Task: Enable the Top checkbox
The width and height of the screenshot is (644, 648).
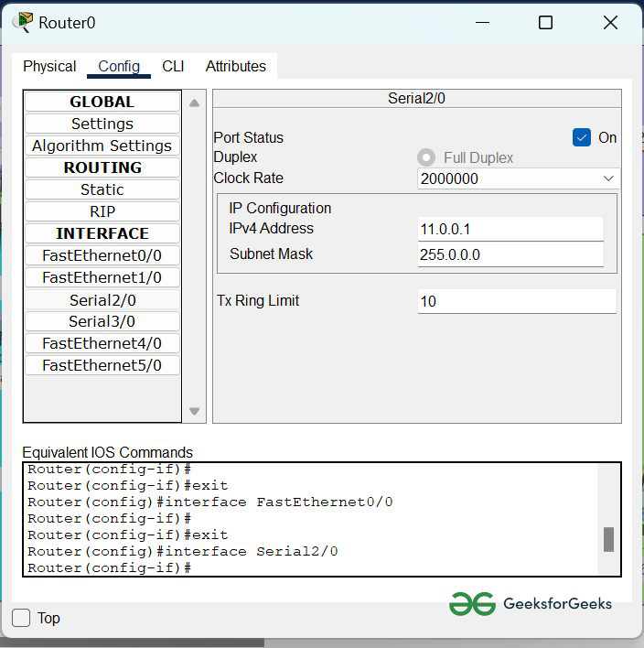Action: (21, 618)
